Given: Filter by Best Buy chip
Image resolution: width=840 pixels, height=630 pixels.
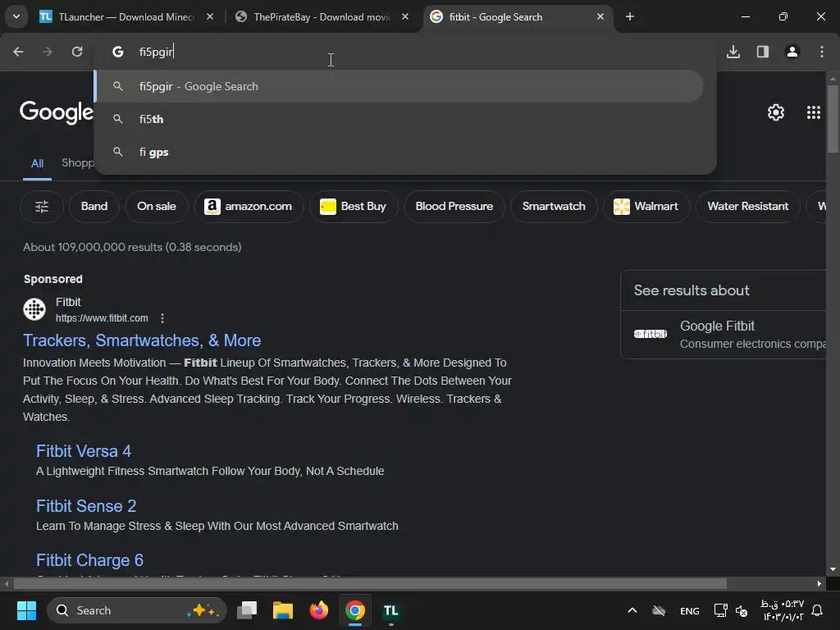Looking at the screenshot, I should click(x=354, y=206).
